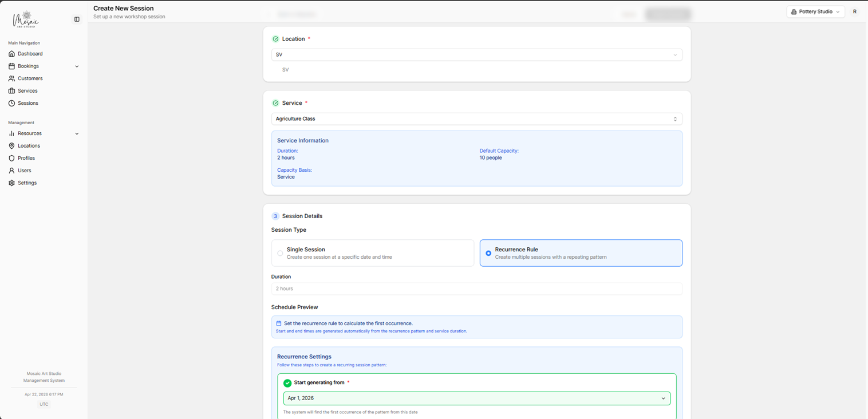
Task: Click the Sessions clock icon
Action: (x=11, y=104)
